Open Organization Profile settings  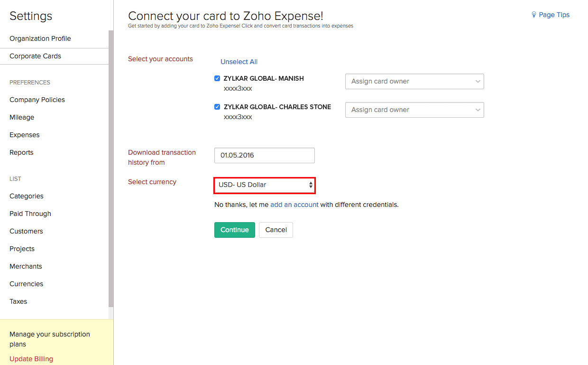point(40,38)
